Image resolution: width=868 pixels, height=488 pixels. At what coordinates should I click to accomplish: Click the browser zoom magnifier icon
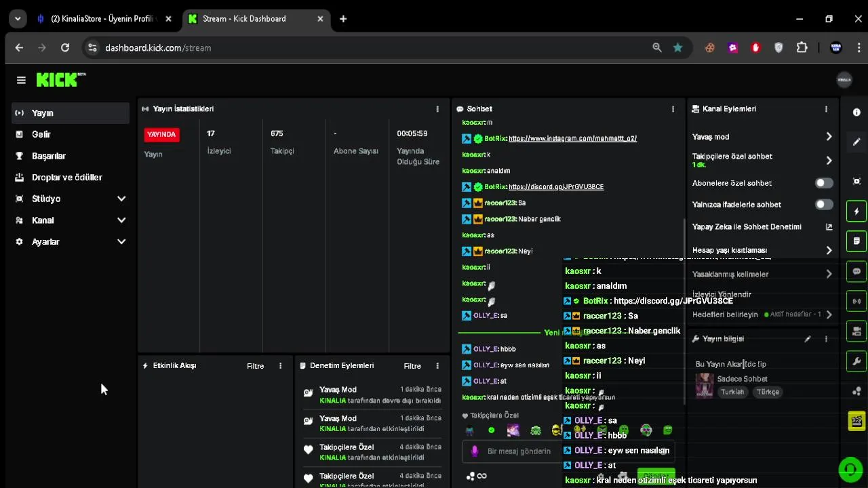[x=656, y=47]
